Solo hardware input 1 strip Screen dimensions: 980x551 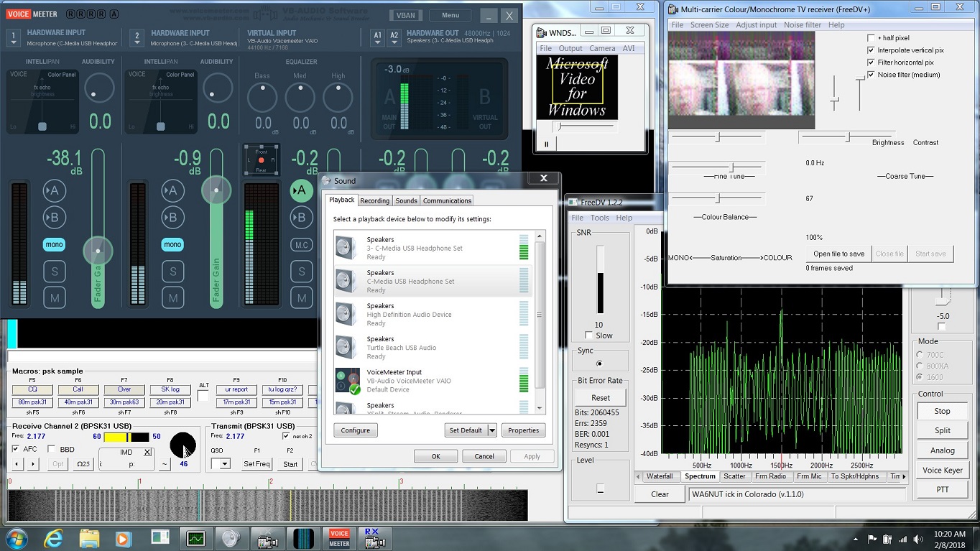pyautogui.click(x=54, y=271)
